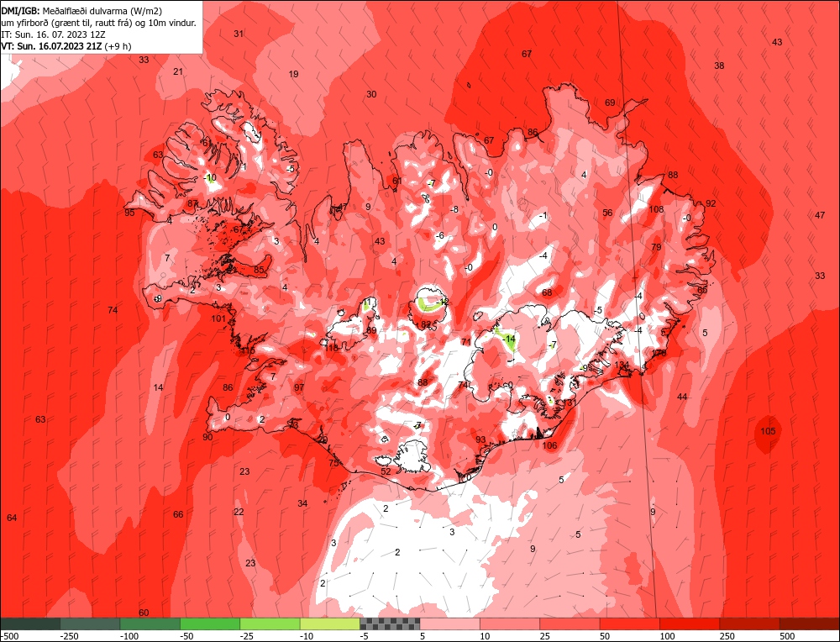Click the map value '60'
840x642 pixels.
pos(144,613)
